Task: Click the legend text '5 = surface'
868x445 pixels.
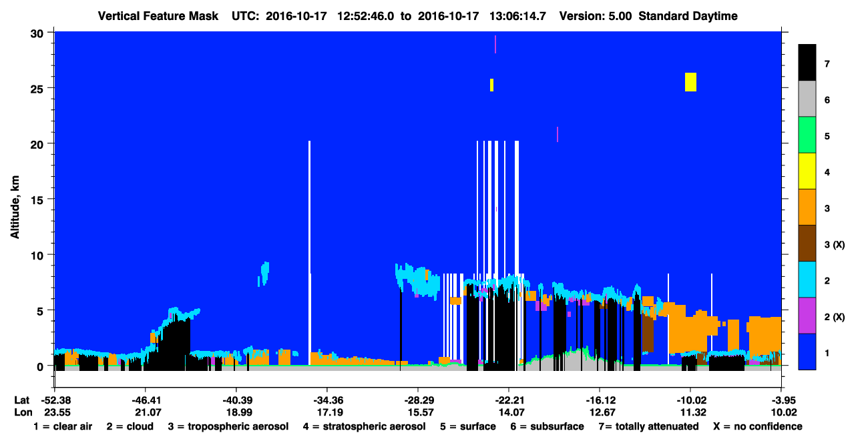Action: coord(467,426)
